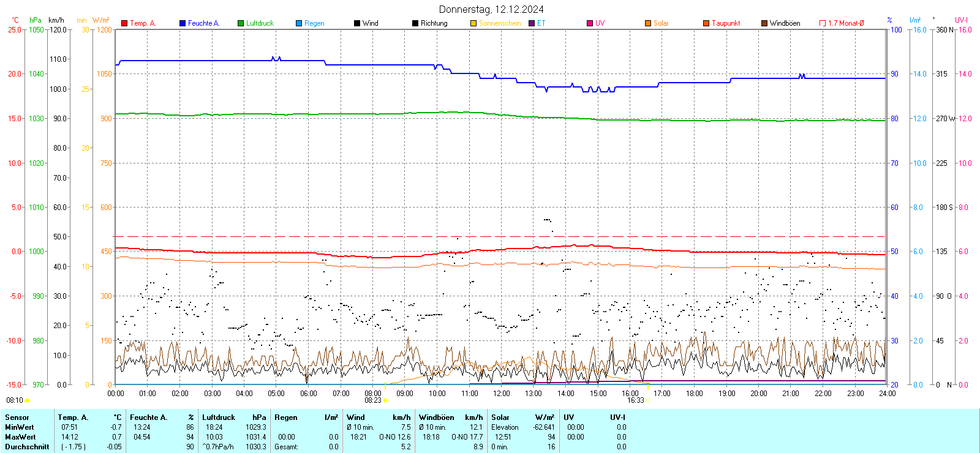The width and height of the screenshot is (980, 453).
Task: Click the MaxWert row label
Action: [20, 437]
